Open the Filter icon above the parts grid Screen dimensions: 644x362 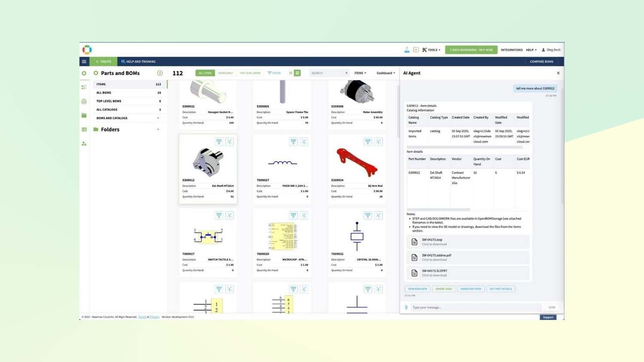[273, 73]
